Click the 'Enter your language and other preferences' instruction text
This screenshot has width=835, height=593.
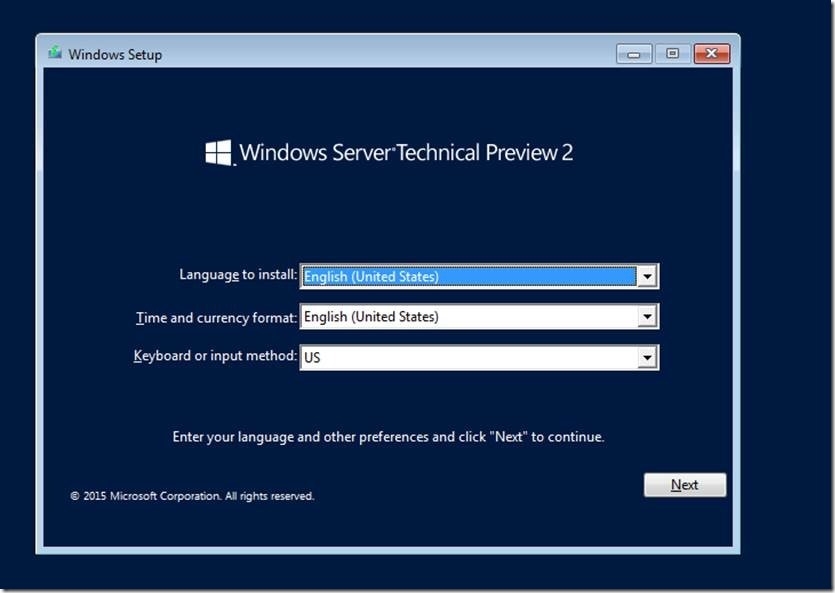(388, 437)
